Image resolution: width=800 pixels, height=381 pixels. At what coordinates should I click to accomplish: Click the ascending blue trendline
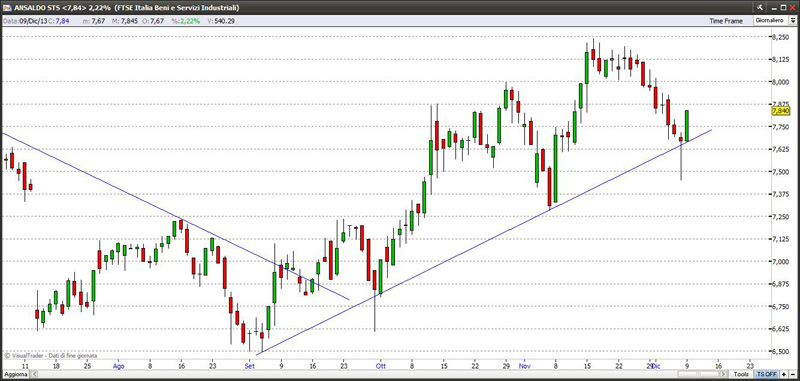pyautogui.click(x=485, y=242)
